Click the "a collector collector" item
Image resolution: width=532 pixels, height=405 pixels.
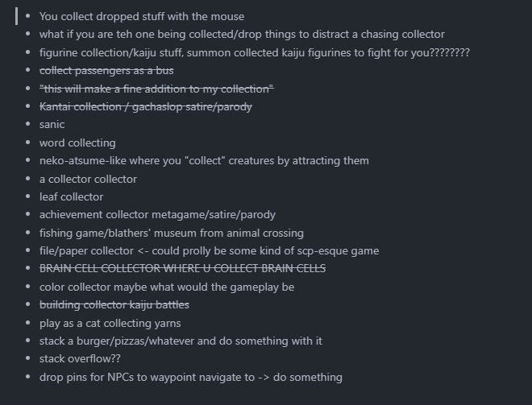coord(88,179)
